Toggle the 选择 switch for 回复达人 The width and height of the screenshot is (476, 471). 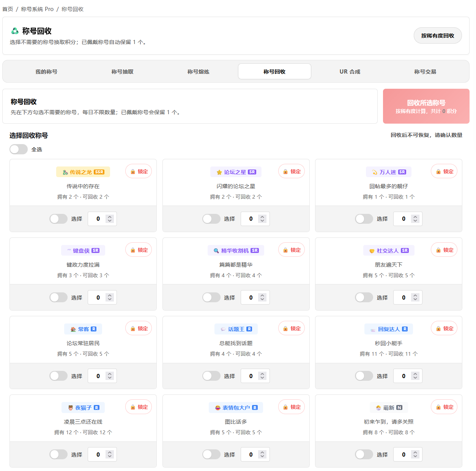click(x=364, y=376)
